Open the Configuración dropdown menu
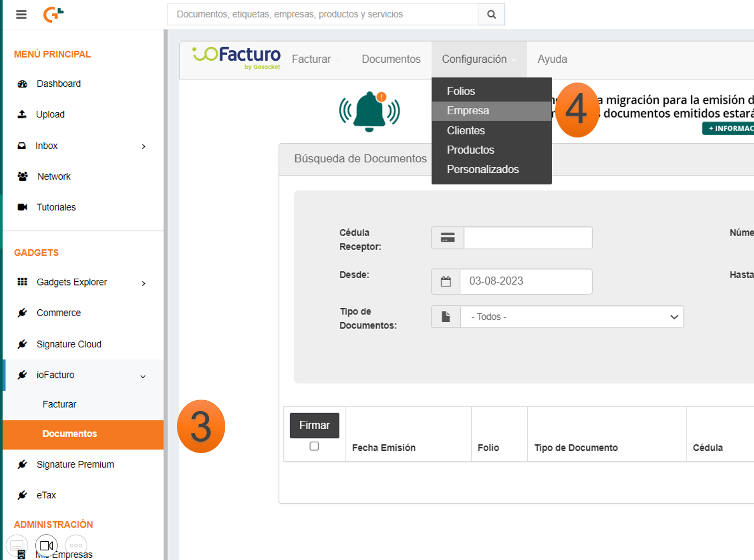This screenshot has width=754, height=560. pos(479,59)
